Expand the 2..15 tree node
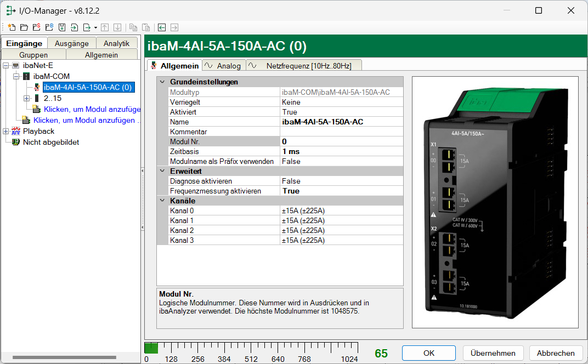 tap(26, 98)
